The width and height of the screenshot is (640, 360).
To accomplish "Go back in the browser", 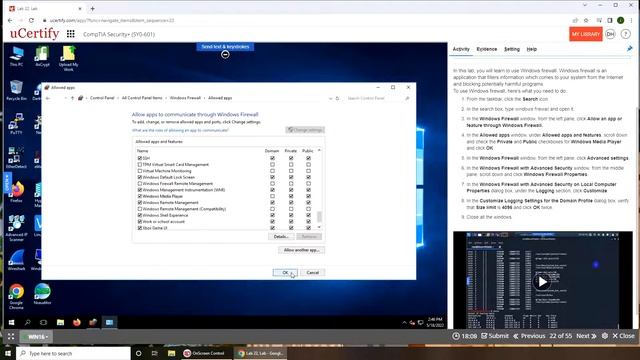I will pyautogui.click(x=10, y=20).
